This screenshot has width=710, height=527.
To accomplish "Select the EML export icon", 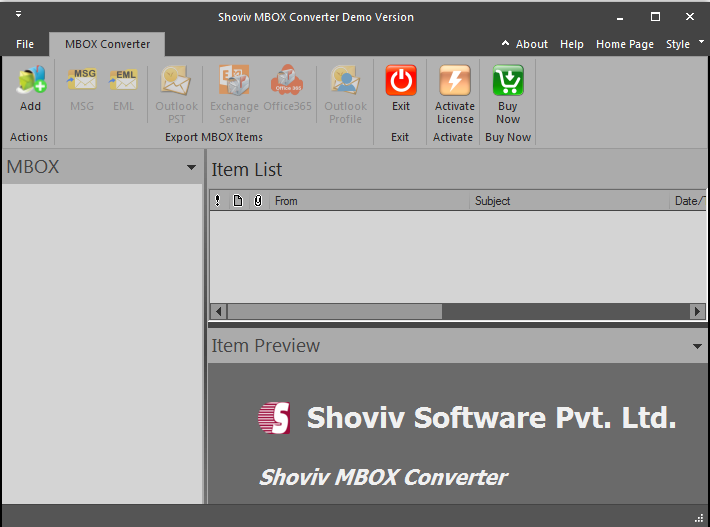I will (x=123, y=82).
